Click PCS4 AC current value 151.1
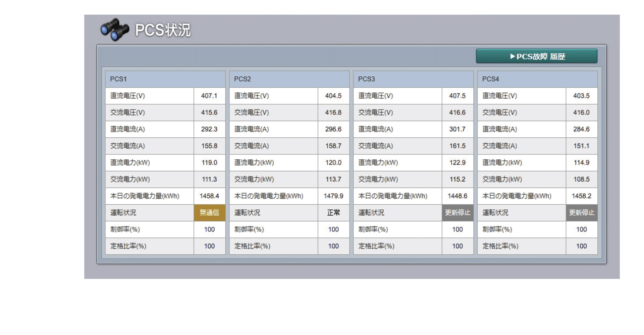644x335 pixels. pyautogui.click(x=582, y=146)
